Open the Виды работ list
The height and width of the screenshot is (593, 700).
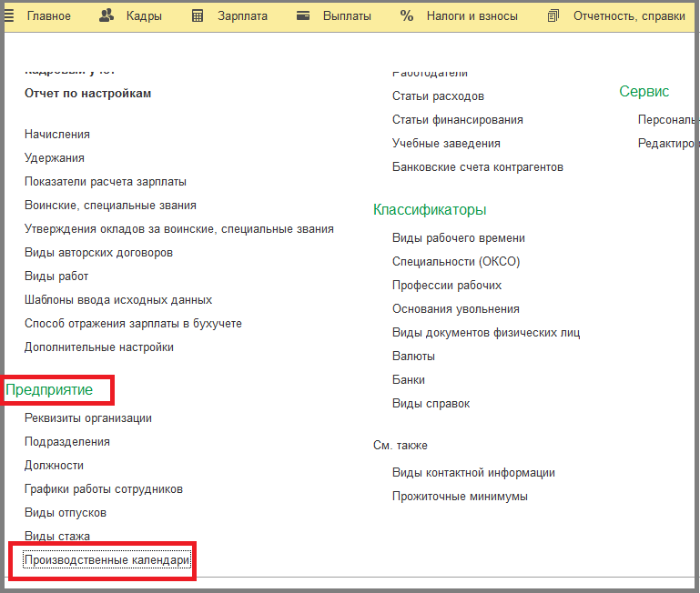click(56, 276)
